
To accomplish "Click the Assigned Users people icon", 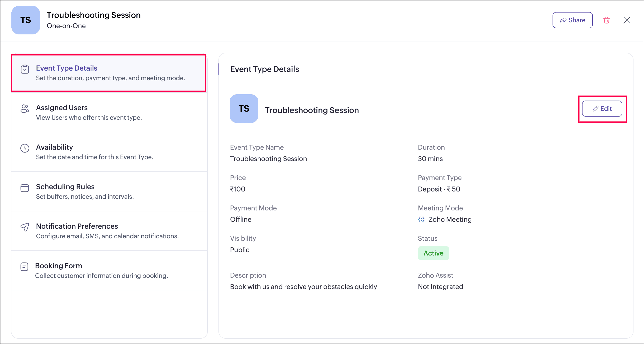I will pos(25,109).
